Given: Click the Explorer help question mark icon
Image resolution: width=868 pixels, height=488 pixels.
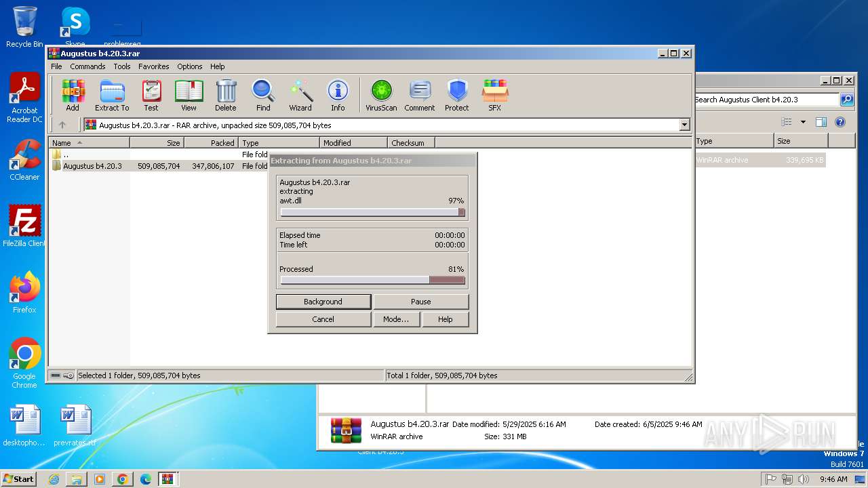Looking at the screenshot, I should (x=840, y=122).
